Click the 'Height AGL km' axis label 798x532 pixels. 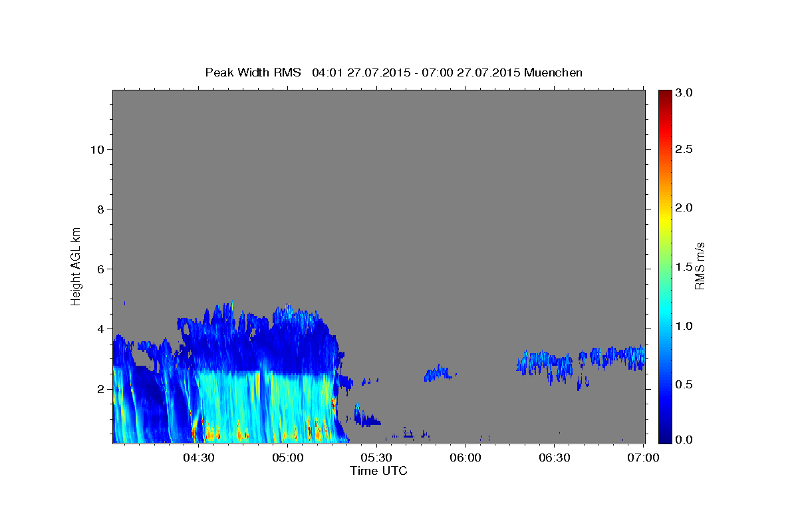(x=76, y=265)
